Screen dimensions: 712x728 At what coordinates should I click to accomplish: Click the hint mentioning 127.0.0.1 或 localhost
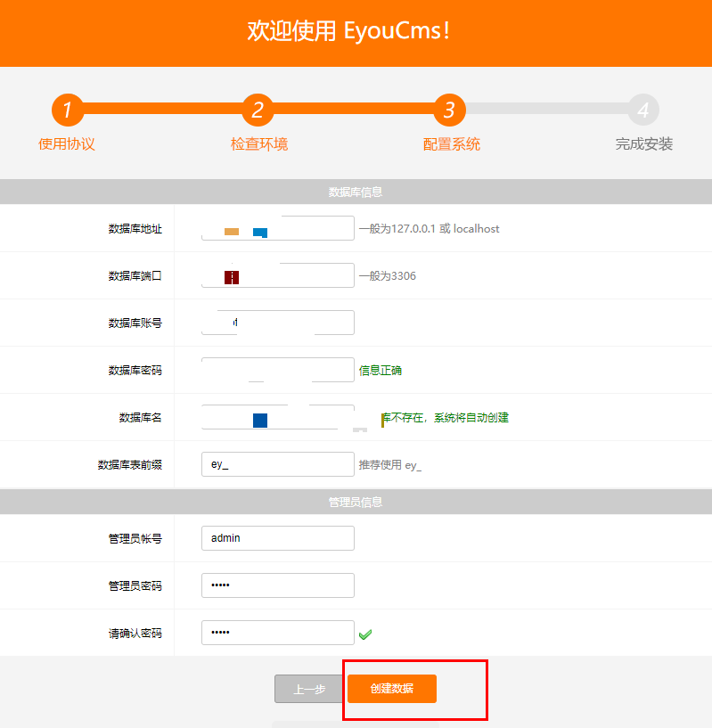click(x=430, y=228)
